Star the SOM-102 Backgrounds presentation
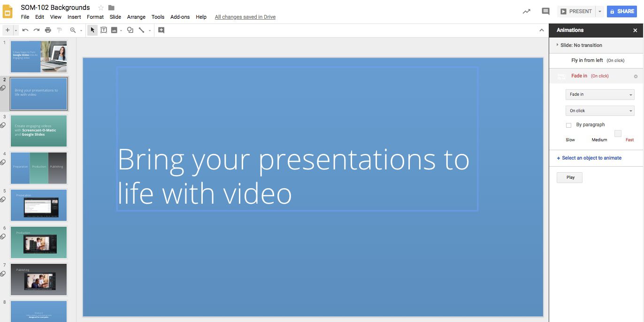Screen dimensions: 644x322 click(100, 8)
